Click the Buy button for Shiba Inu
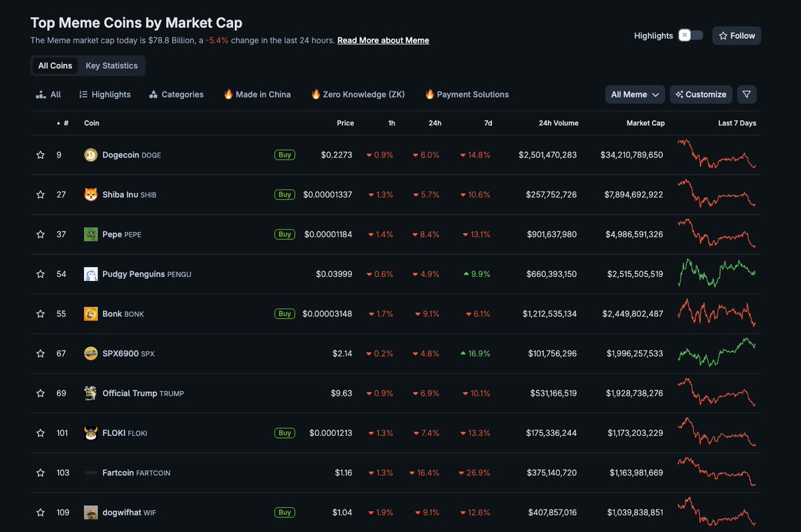Viewport: 801px width, 532px height. point(285,195)
